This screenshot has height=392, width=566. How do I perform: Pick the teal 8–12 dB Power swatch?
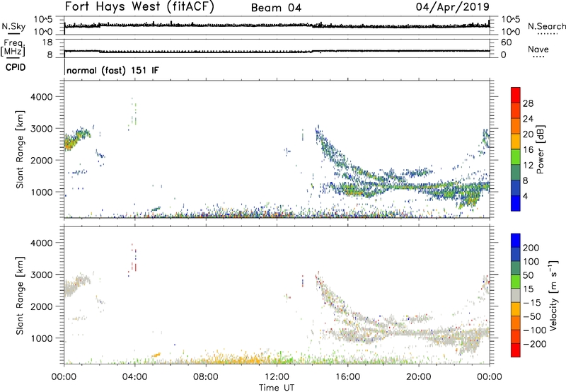click(516, 173)
